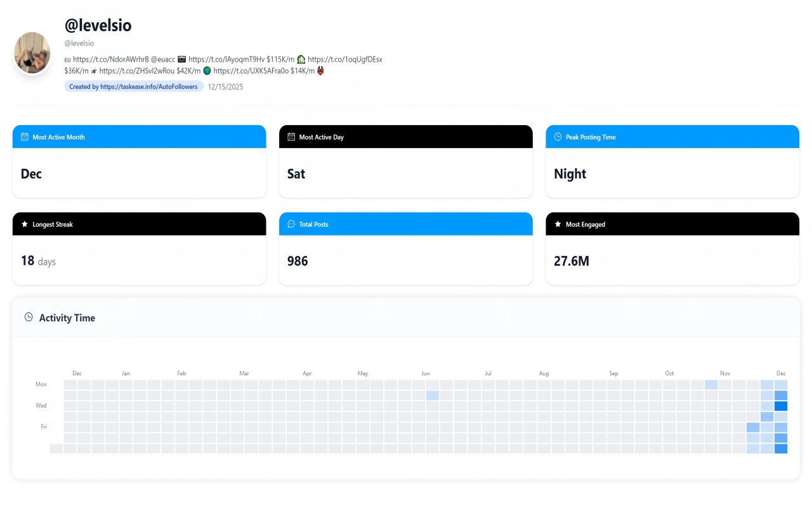Screen dimensions: 812x508
Task: Click the star icon beside Most Engaged
Action: tap(558, 224)
